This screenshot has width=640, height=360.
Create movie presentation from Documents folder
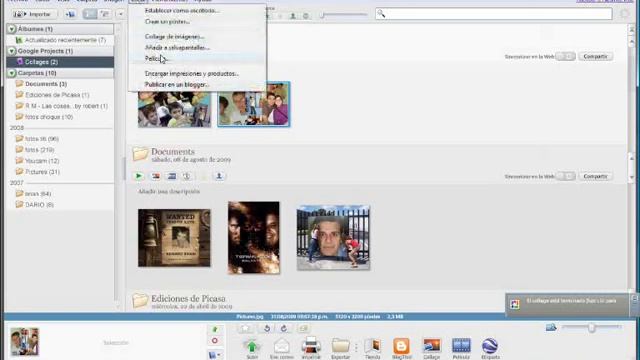pyautogui.click(x=172, y=176)
